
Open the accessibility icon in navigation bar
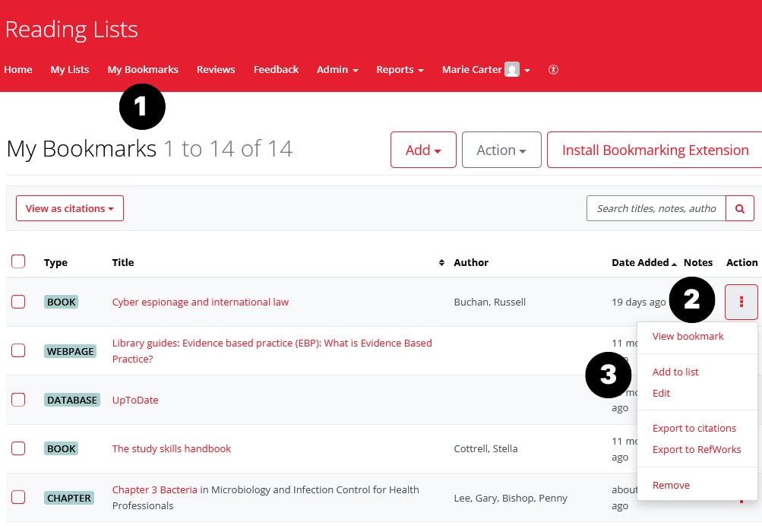pos(553,70)
